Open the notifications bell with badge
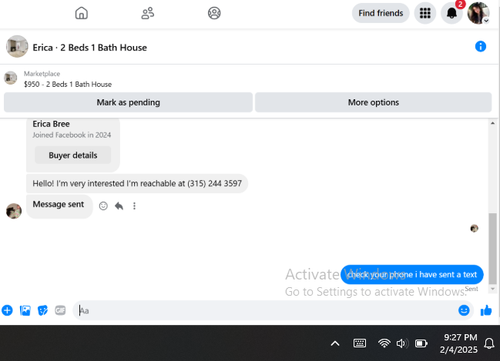The height and width of the screenshot is (361, 500). coord(452,13)
